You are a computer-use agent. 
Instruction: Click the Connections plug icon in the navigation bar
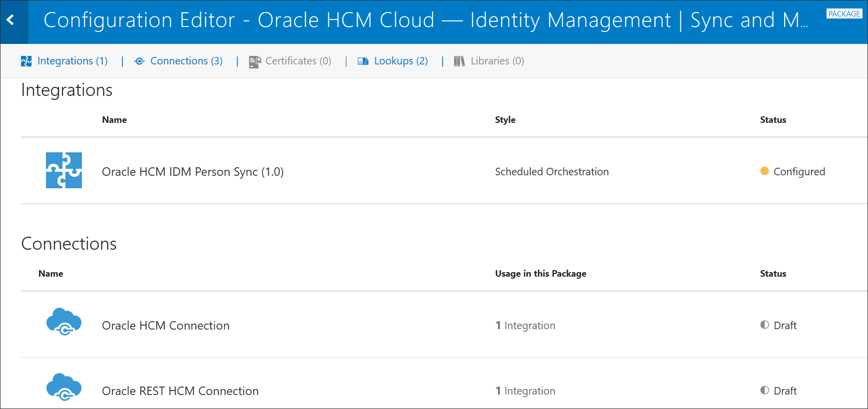140,61
